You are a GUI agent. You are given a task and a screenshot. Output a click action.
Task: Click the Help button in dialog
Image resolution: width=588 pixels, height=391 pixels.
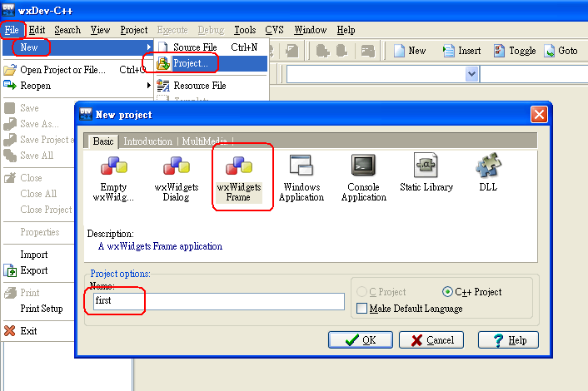(x=509, y=340)
